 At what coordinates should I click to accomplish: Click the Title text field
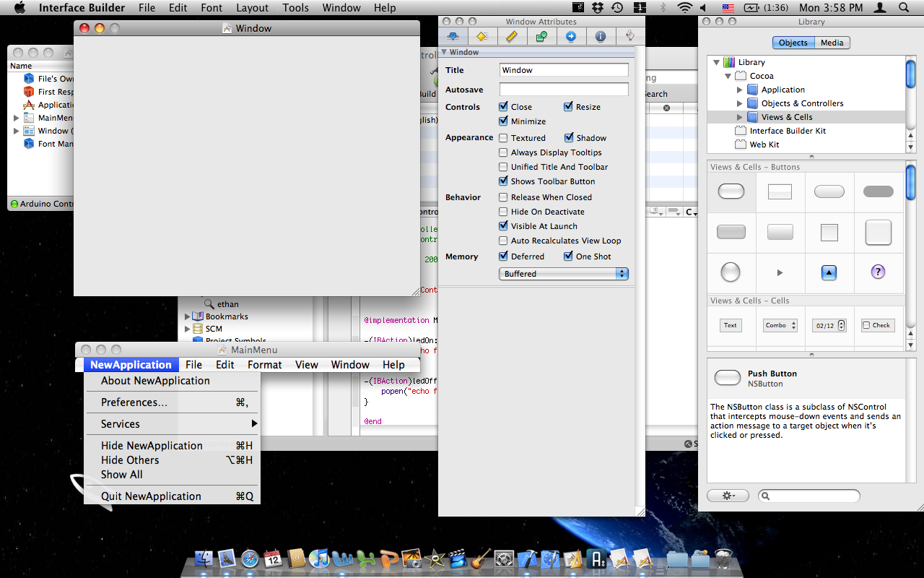click(x=564, y=70)
